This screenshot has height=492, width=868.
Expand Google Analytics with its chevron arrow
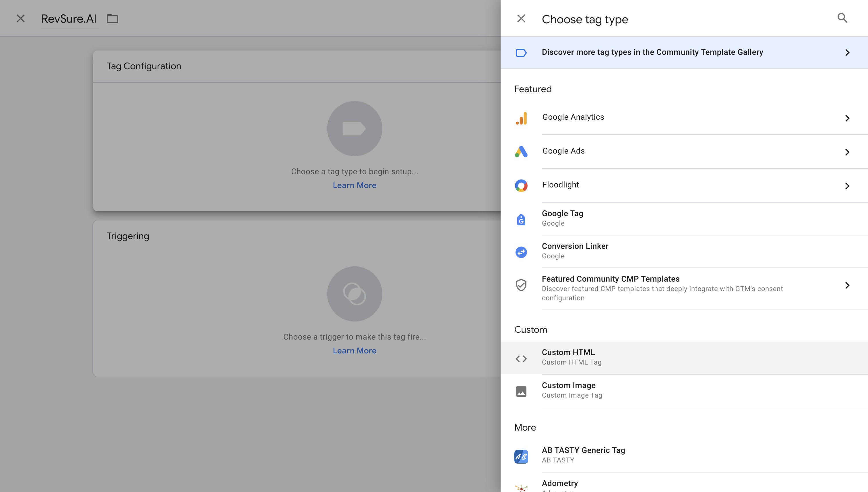847,118
